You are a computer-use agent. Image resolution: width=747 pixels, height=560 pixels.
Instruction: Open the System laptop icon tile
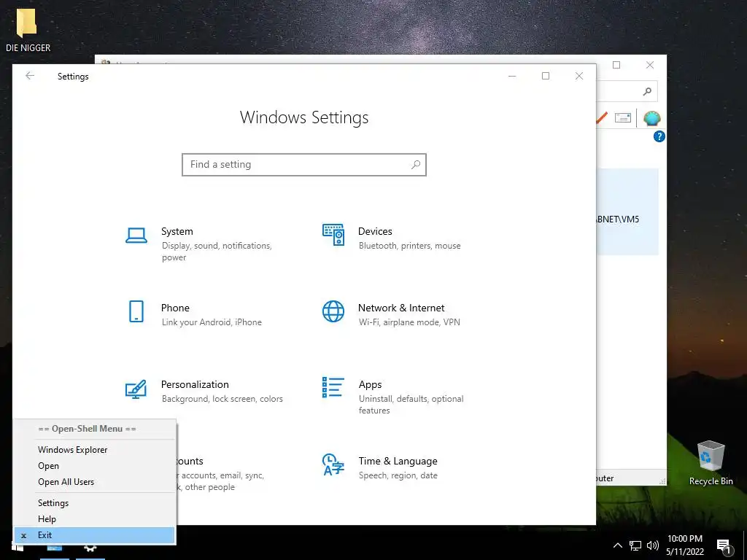tap(136, 236)
